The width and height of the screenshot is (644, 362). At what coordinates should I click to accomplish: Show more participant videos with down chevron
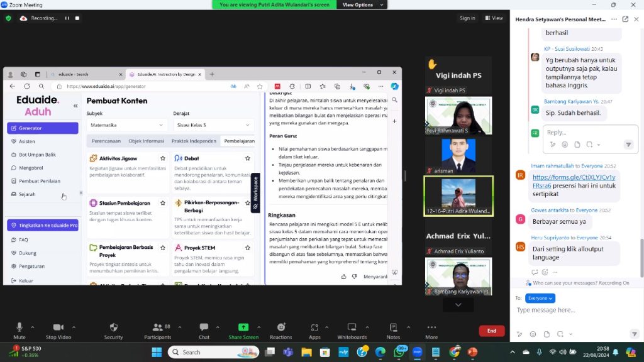458,305
